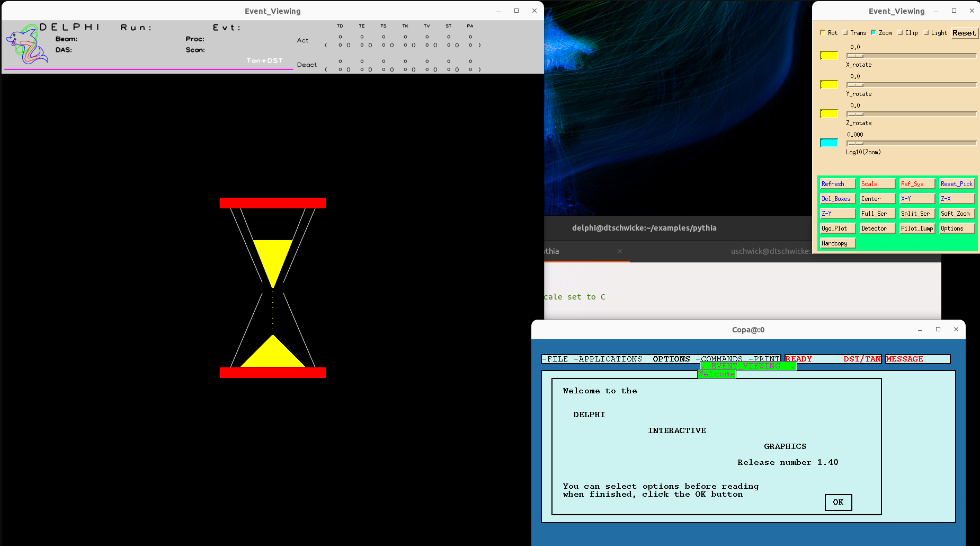980x546 pixels.
Task: Click the DELPHI dolphin logo
Action: pos(26,45)
